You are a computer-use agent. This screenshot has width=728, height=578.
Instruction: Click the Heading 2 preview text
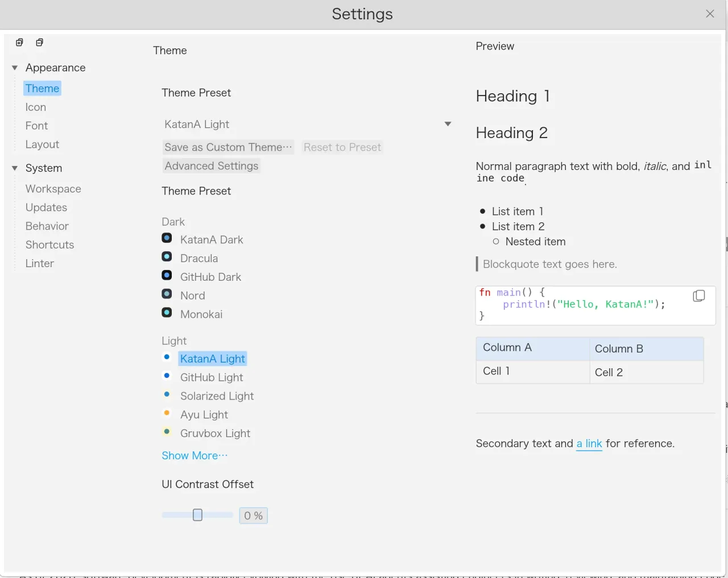coord(511,133)
